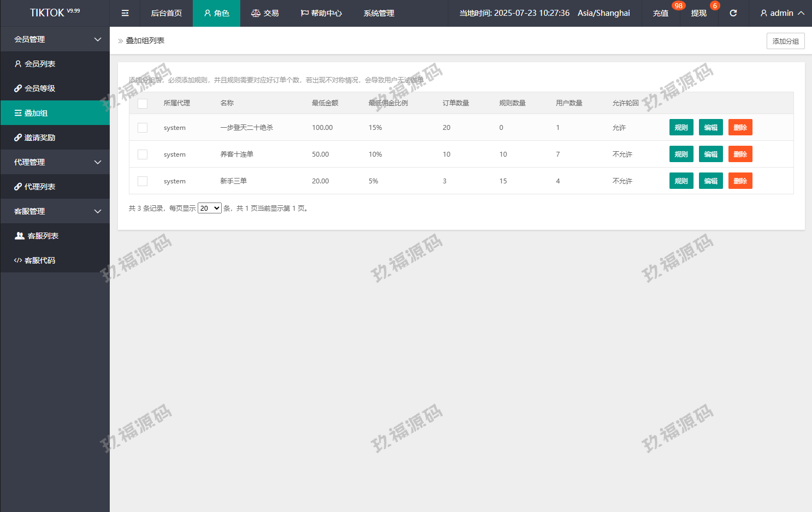Screen dimensions: 812x512
Task: Expand the admin user menu
Action: click(x=782, y=13)
